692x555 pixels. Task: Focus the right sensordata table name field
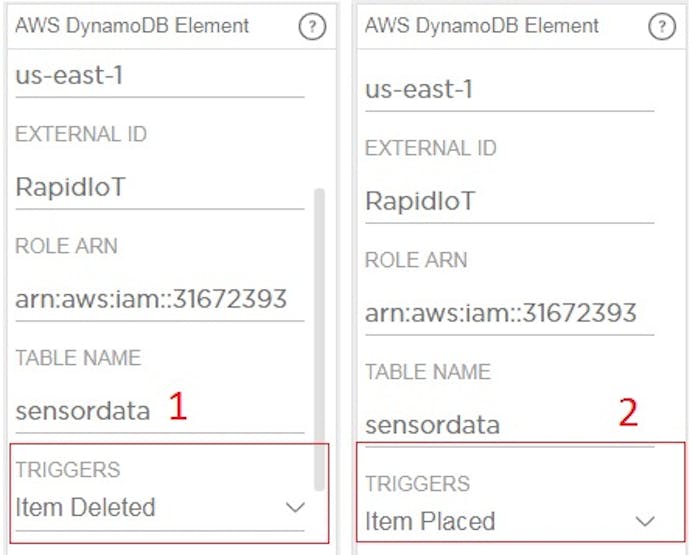tap(510, 425)
